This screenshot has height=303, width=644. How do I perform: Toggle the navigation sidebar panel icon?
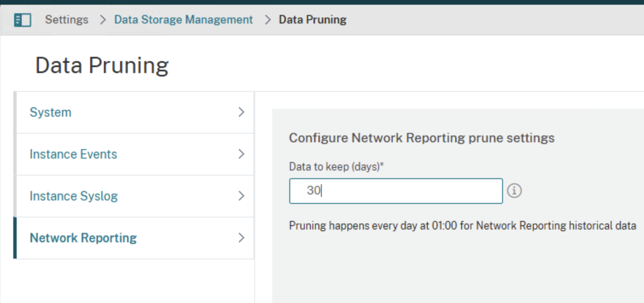tap(22, 20)
